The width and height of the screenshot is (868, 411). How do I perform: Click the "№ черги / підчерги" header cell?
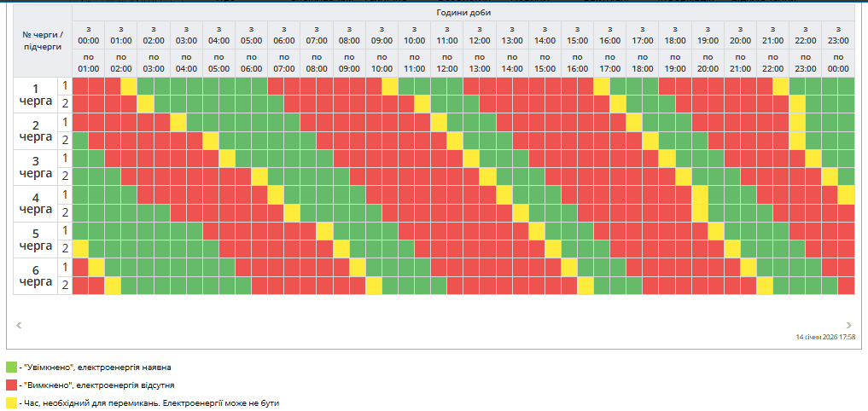tap(43, 40)
